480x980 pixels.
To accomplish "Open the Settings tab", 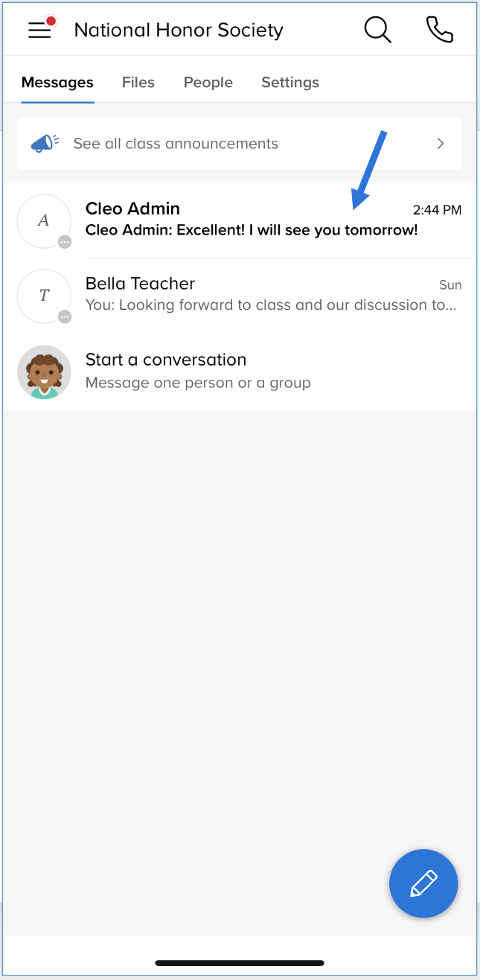I will 290,83.
